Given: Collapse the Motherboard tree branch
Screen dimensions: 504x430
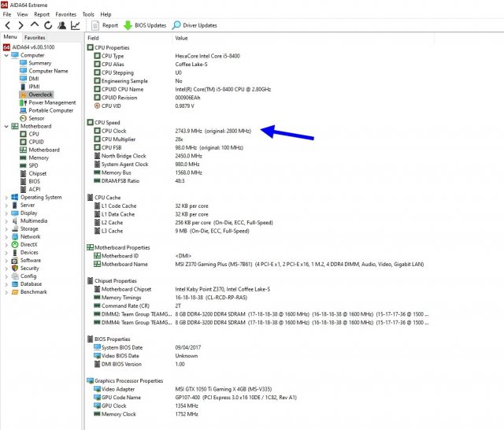Looking at the screenshot, I should (6, 126).
